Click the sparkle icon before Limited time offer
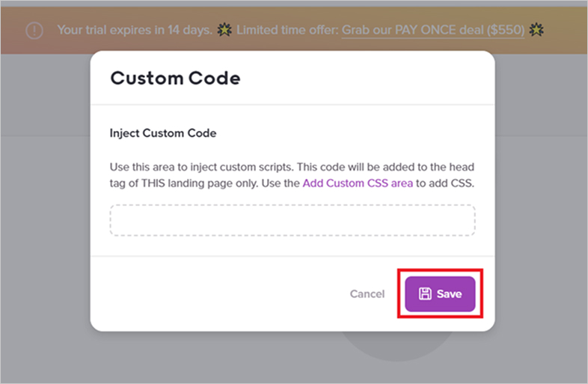Image resolution: width=588 pixels, height=384 pixels. pos(224,31)
